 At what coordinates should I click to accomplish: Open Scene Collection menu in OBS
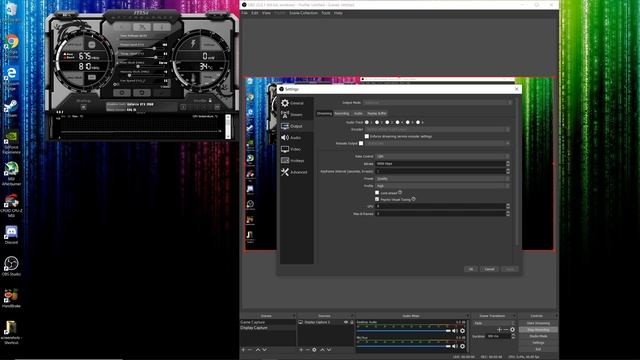click(303, 13)
